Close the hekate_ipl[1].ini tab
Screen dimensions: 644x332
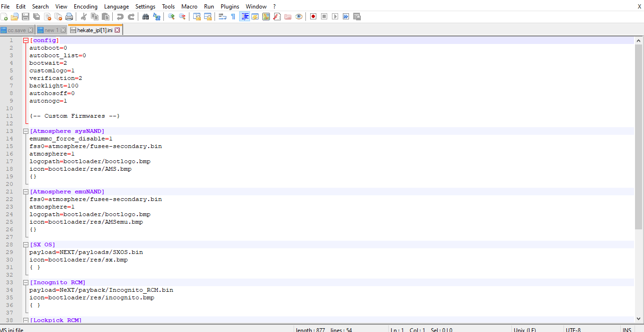117,30
